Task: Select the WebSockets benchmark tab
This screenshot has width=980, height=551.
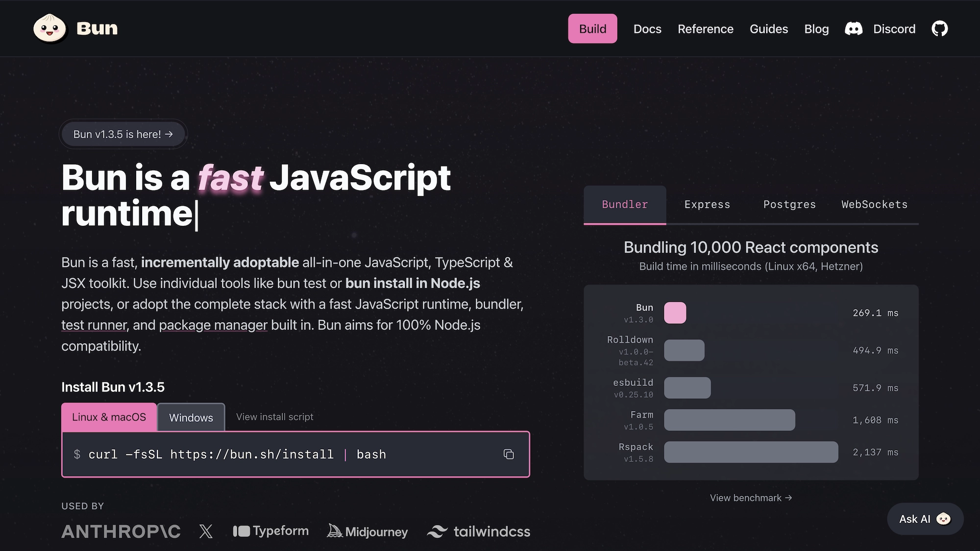Action: coord(874,205)
